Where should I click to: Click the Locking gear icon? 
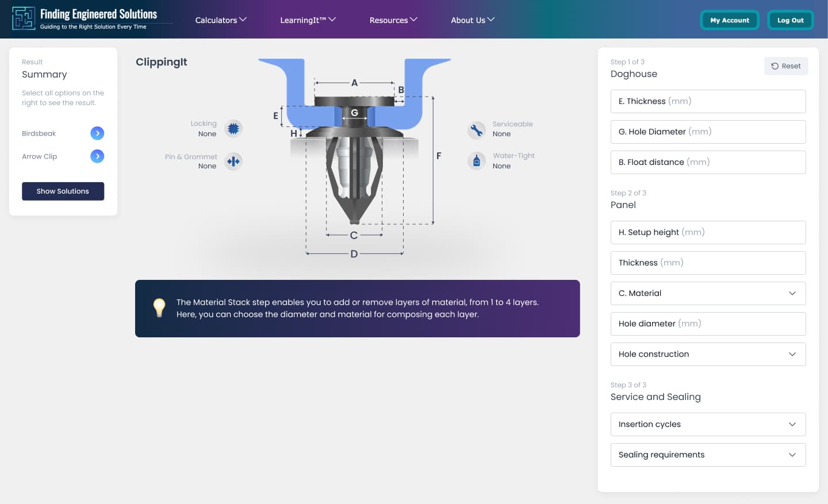click(233, 129)
